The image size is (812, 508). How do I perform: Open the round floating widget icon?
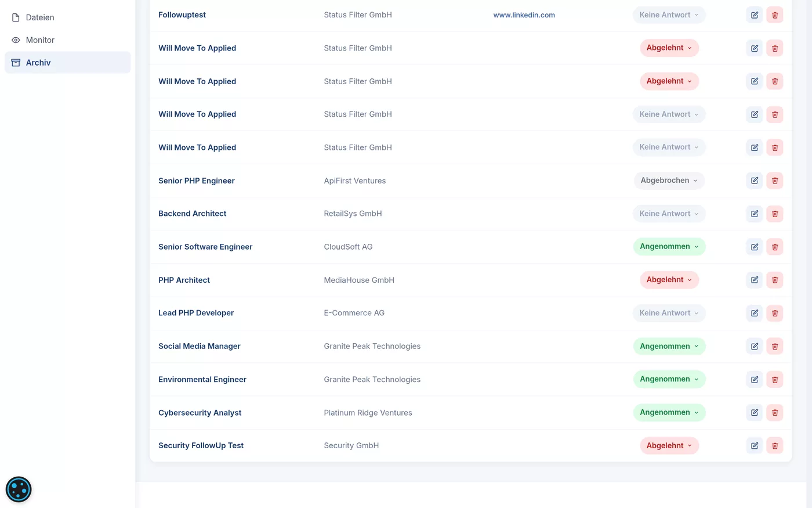pos(19,489)
